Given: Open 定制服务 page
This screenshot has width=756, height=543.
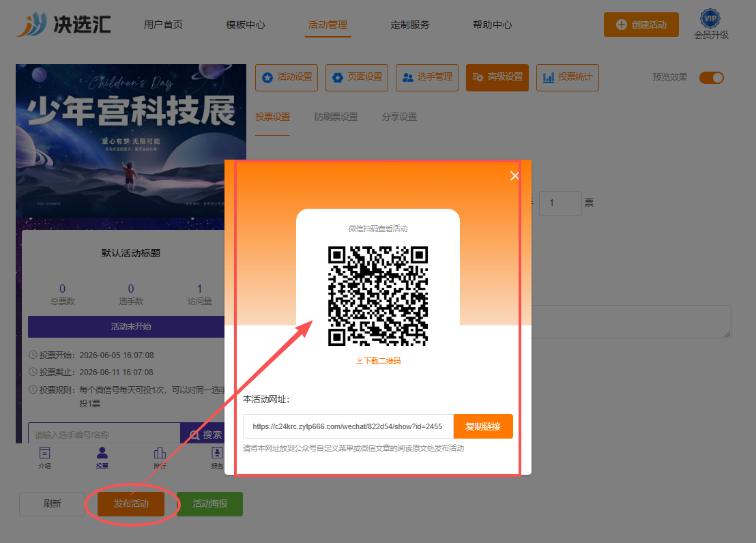Looking at the screenshot, I should [x=410, y=25].
